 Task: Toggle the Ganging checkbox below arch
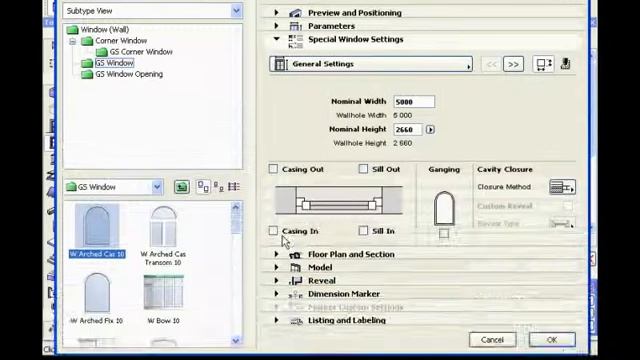tap(444, 233)
